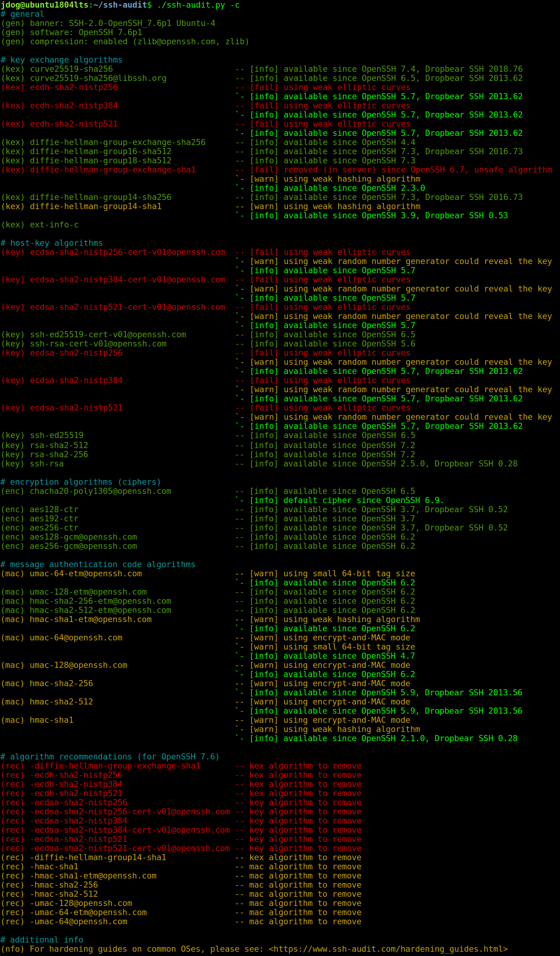Click the 'aes256-ctr' cipher entry
The image size is (560, 956).
pyautogui.click(x=54, y=528)
